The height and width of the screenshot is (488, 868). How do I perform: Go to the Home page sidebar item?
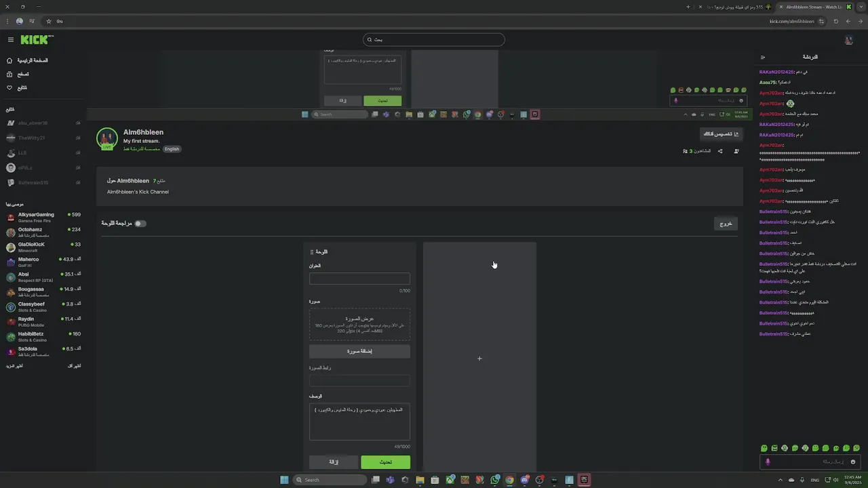(27, 60)
